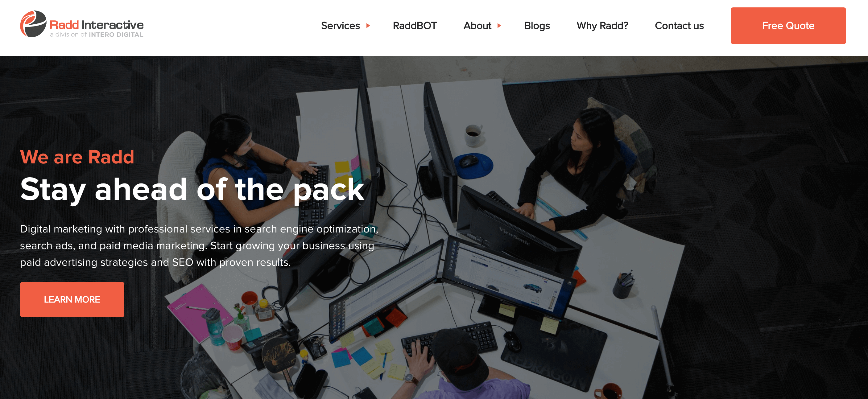Click the Free Quote button
The width and height of the screenshot is (868, 399).
click(788, 26)
